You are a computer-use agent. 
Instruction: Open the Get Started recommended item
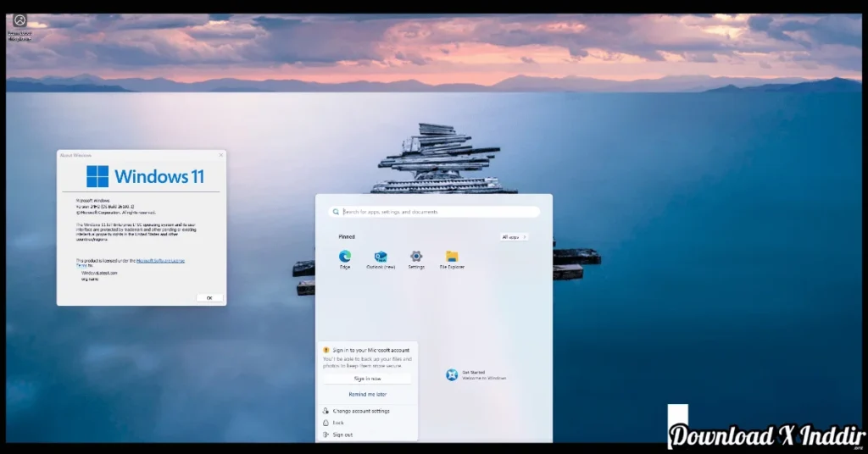point(476,375)
